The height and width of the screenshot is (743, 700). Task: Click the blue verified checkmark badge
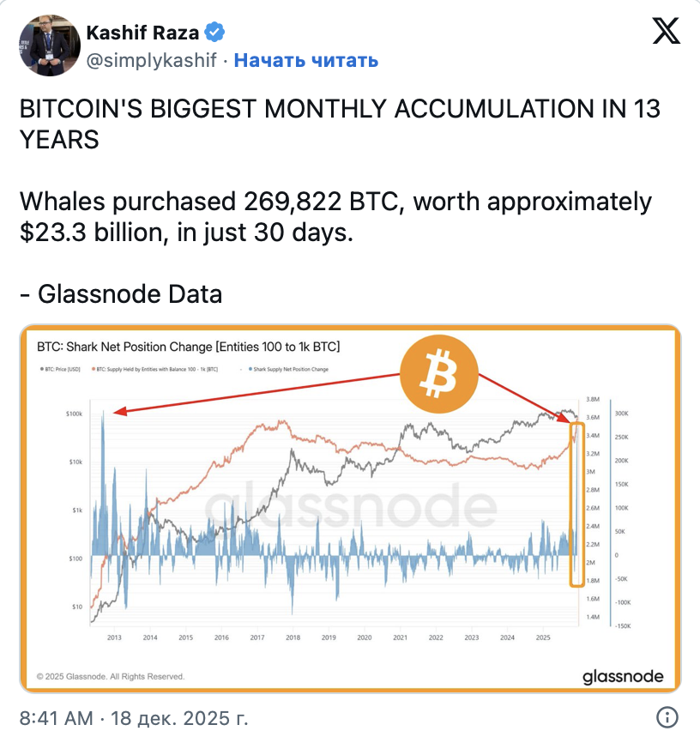(x=214, y=33)
